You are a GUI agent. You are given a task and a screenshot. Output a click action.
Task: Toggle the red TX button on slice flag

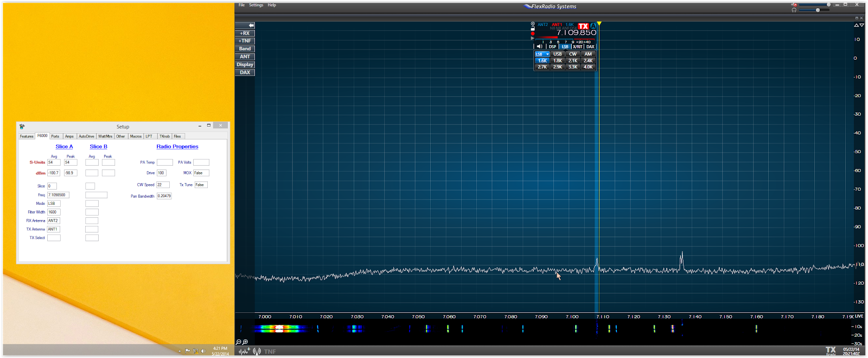click(x=583, y=26)
